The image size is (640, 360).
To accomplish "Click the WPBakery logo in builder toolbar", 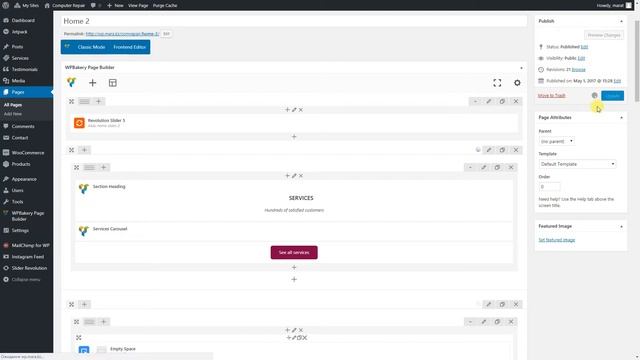I will pos(72,82).
